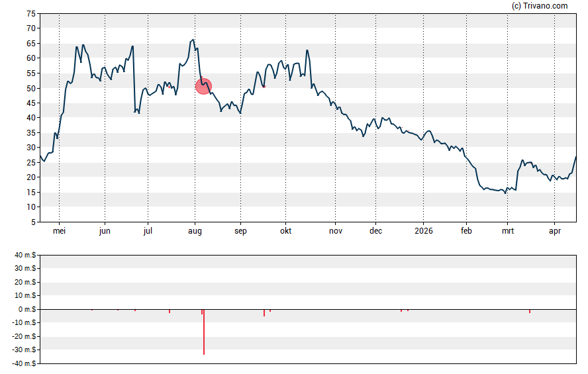The width and height of the screenshot is (588, 374).
Task: Select the 'aug' month label on the x-axis
Action: coord(195,232)
